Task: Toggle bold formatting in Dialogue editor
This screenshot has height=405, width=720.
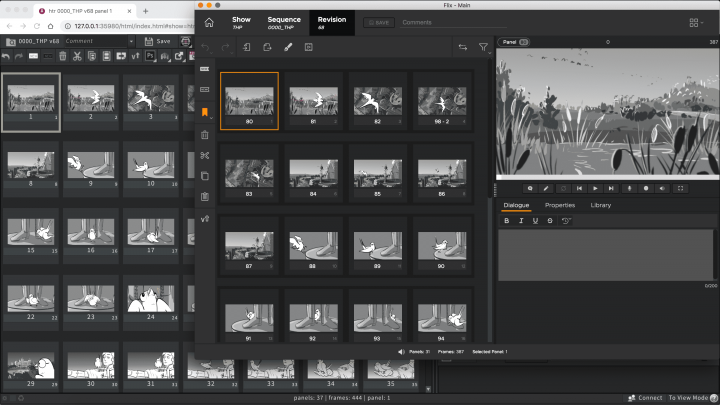Action: 507,221
